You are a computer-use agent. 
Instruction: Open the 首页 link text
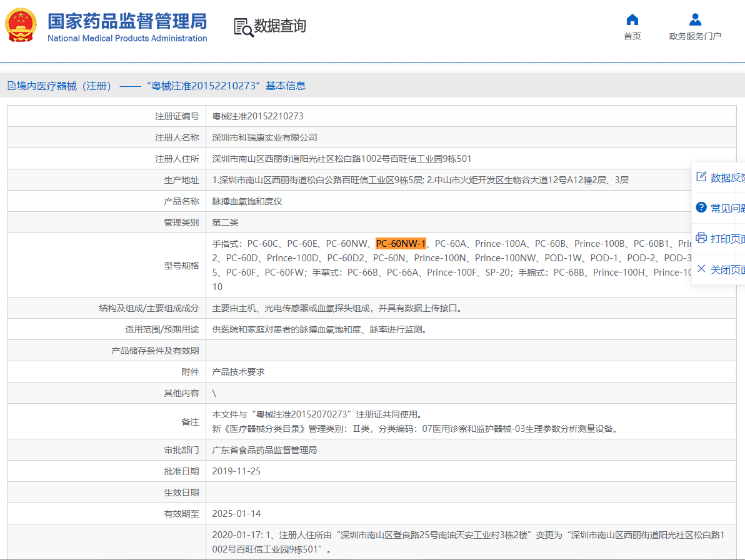coord(632,36)
